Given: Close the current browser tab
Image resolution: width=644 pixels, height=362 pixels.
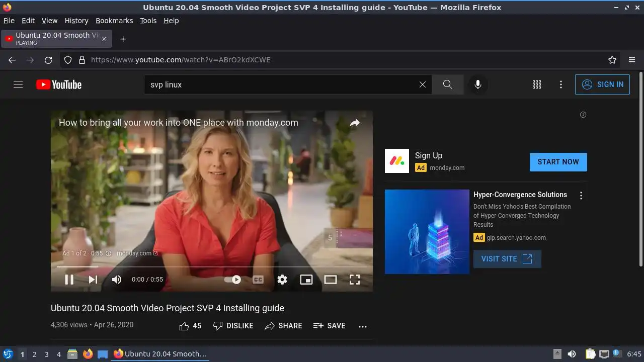Looking at the screenshot, I should click(x=104, y=39).
